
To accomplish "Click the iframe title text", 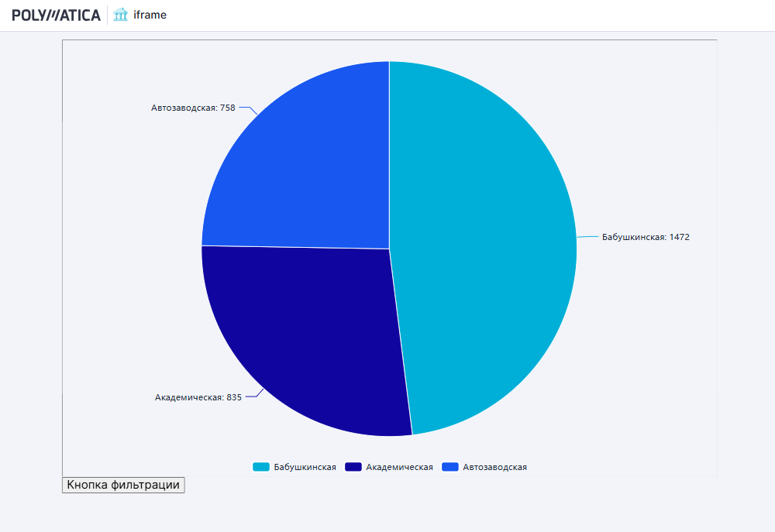I will click(150, 15).
